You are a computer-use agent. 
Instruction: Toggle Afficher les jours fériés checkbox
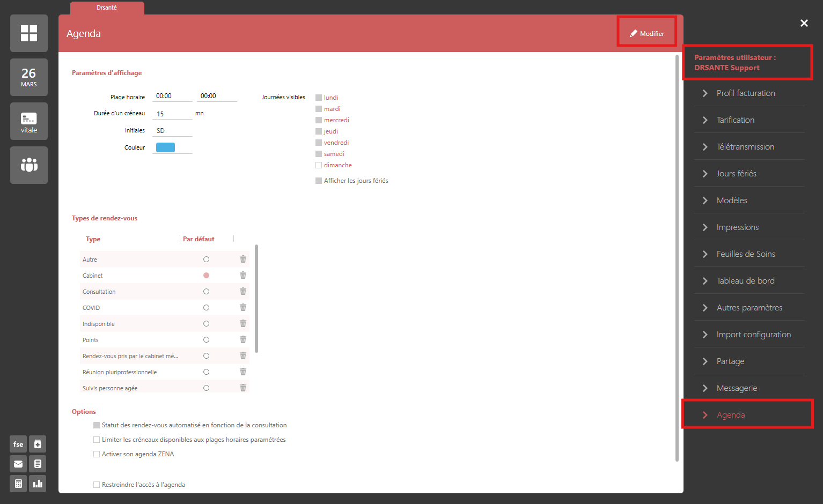[319, 181]
